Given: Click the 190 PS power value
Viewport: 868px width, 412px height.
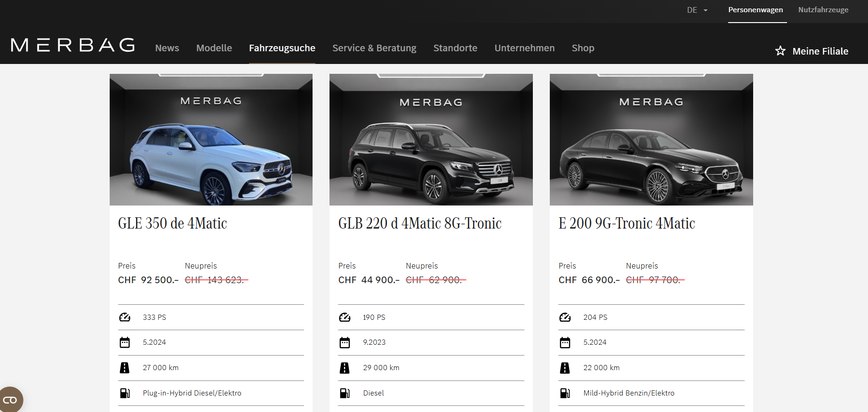Looking at the screenshot, I should coord(374,317).
